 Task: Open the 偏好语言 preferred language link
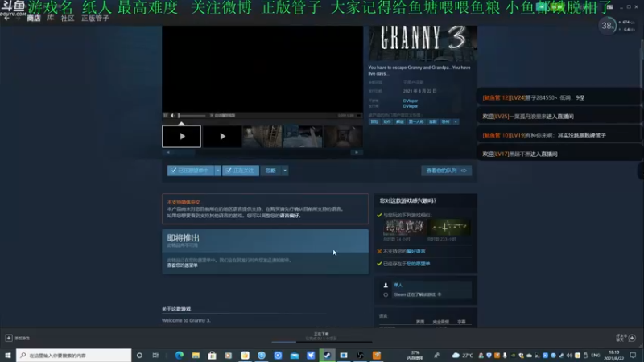[x=415, y=251]
